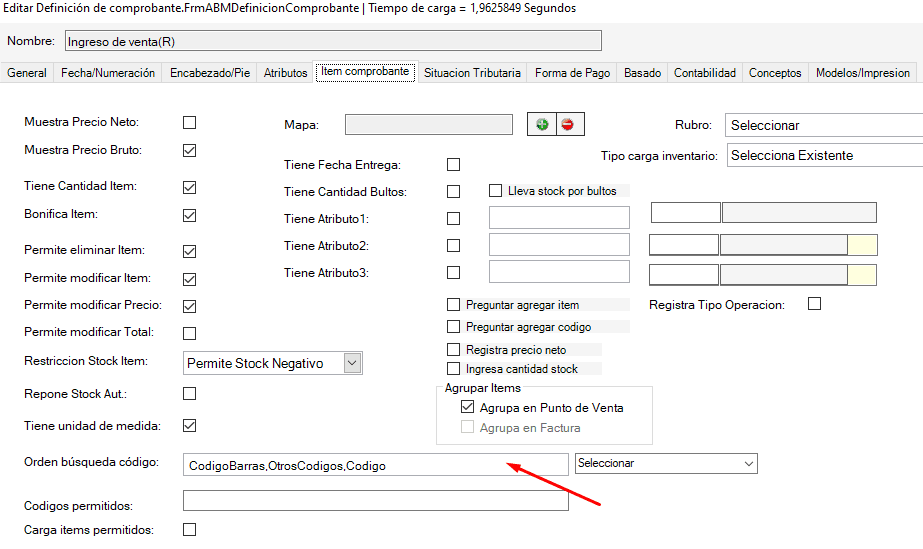Click the yellow box on Atributo2 row
This screenshot has height=549, width=923.
coord(862,245)
